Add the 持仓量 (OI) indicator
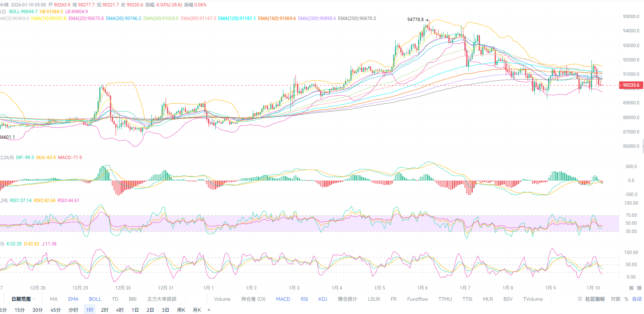The height and width of the screenshot is (314, 644). click(x=253, y=299)
